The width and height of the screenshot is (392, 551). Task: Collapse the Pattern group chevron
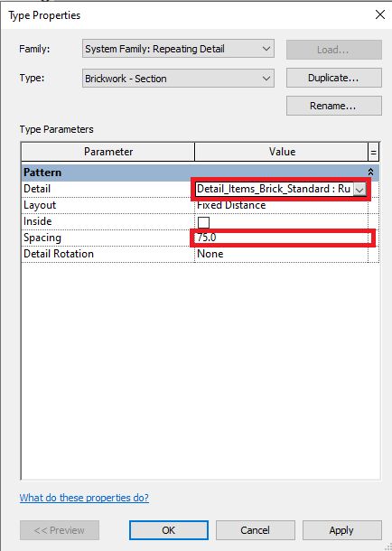tap(370, 173)
